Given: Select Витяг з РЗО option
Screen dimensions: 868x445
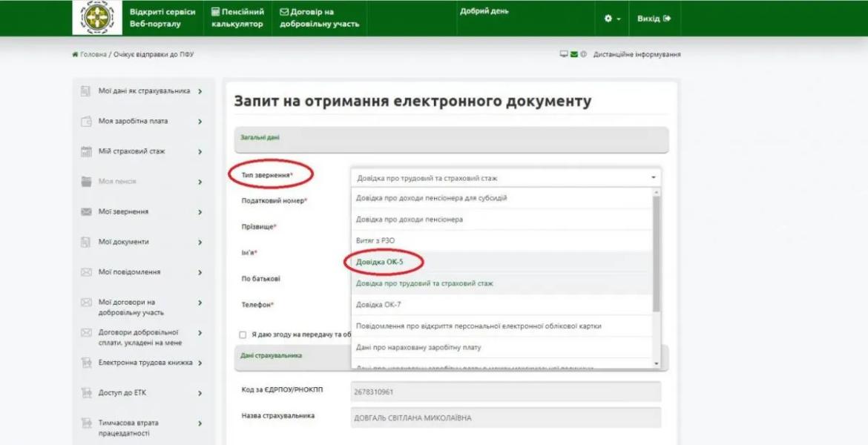Looking at the screenshot, I should click(x=375, y=240).
